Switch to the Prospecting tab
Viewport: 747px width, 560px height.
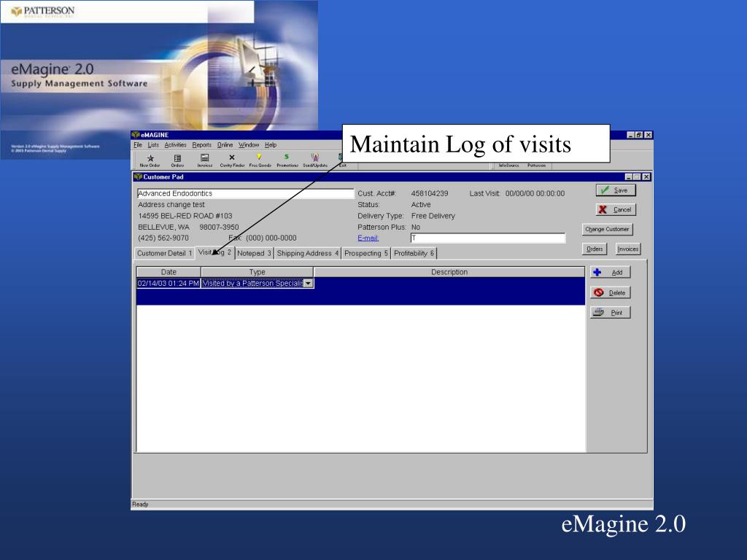point(366,253)
